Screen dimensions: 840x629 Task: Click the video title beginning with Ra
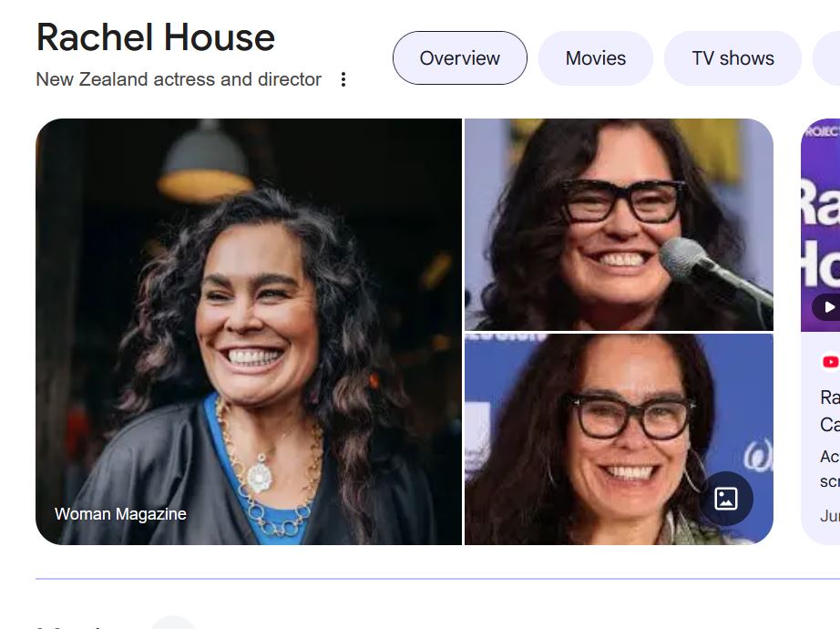830,411
